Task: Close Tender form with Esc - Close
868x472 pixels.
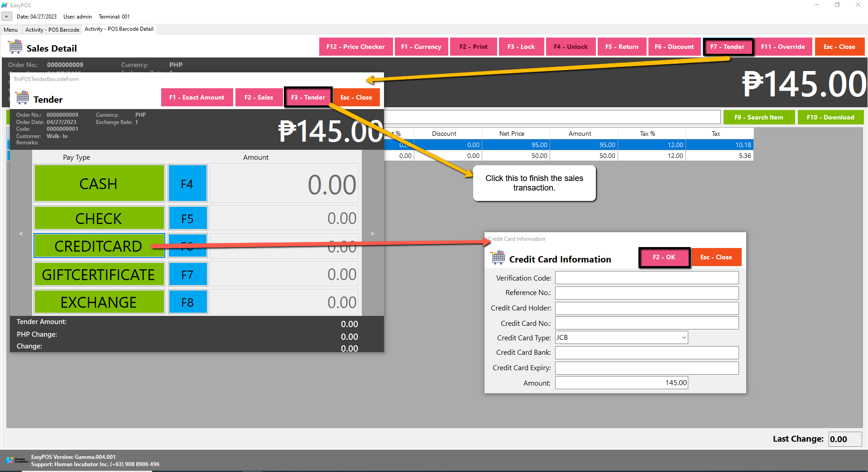Action: pos(356,97)
